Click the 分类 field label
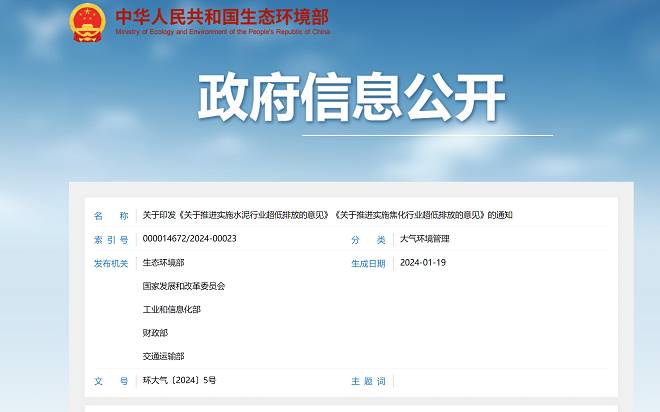Screen dimensions: 660x412 pyautogui.click(x=367, y=239)
